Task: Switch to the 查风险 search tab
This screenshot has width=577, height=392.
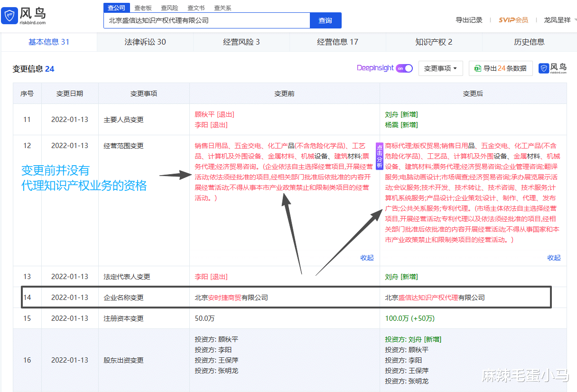Action: click(169, 8)
